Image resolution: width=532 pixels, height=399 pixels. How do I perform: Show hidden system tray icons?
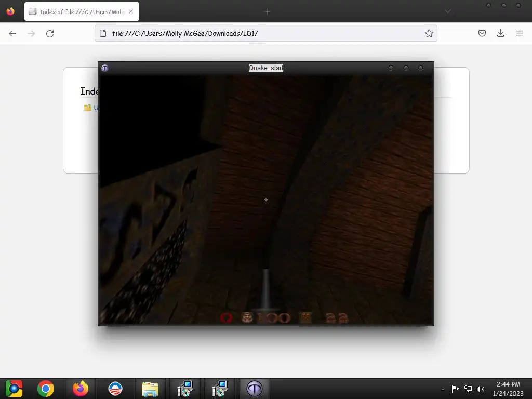[443, 389]
